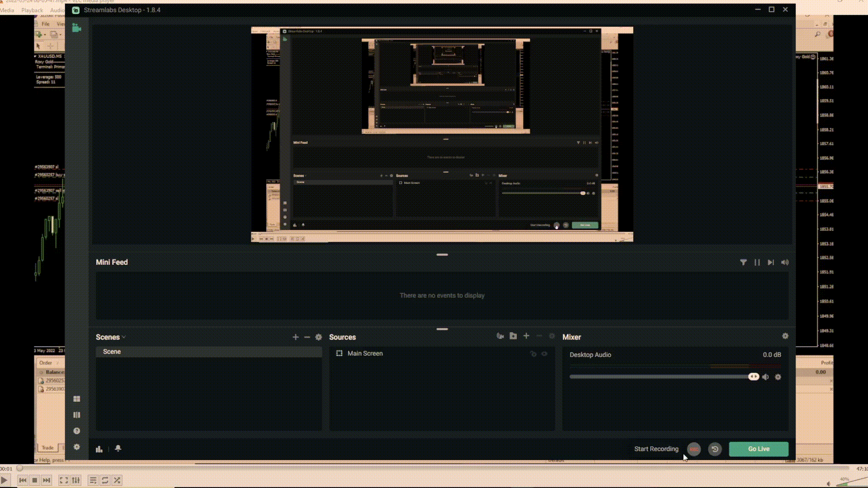Add a source folder in the Sources panel
The image size is (868, 488).
(513, 336)
